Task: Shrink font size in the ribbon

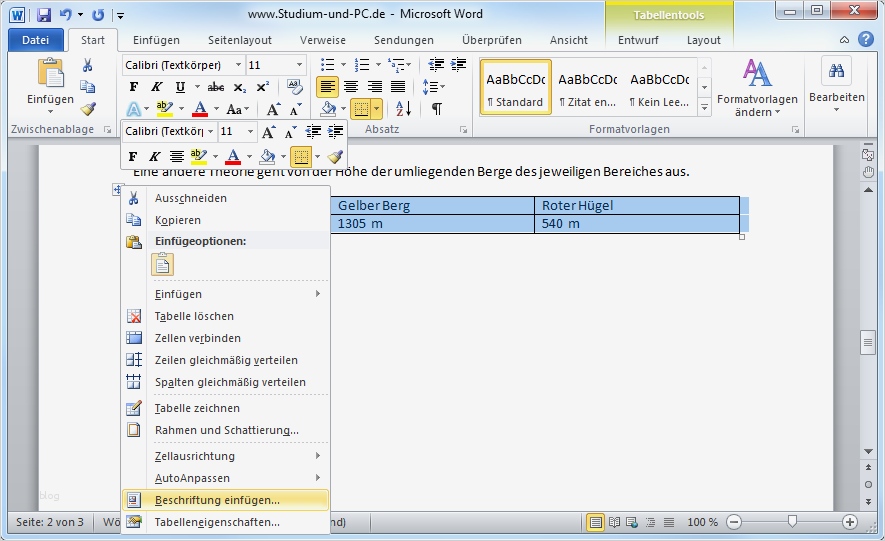Action: 295,109
